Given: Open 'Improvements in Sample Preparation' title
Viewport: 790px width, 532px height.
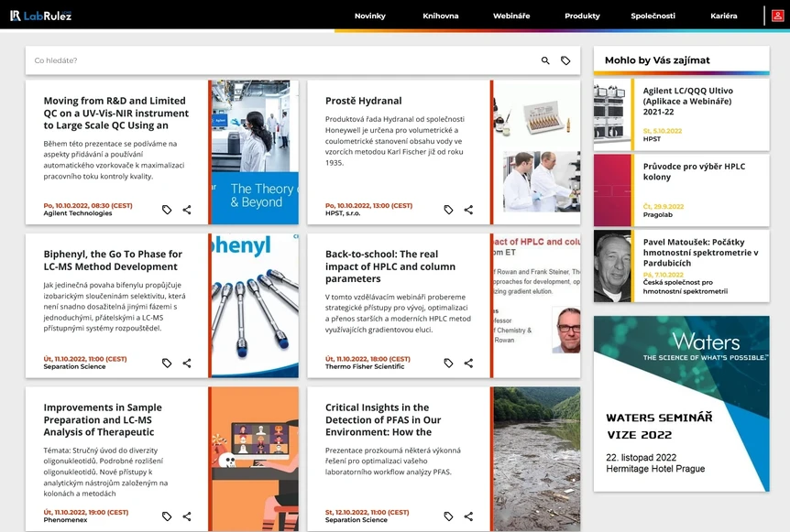Looking at the screenshot, I should (x=103, y=419).
